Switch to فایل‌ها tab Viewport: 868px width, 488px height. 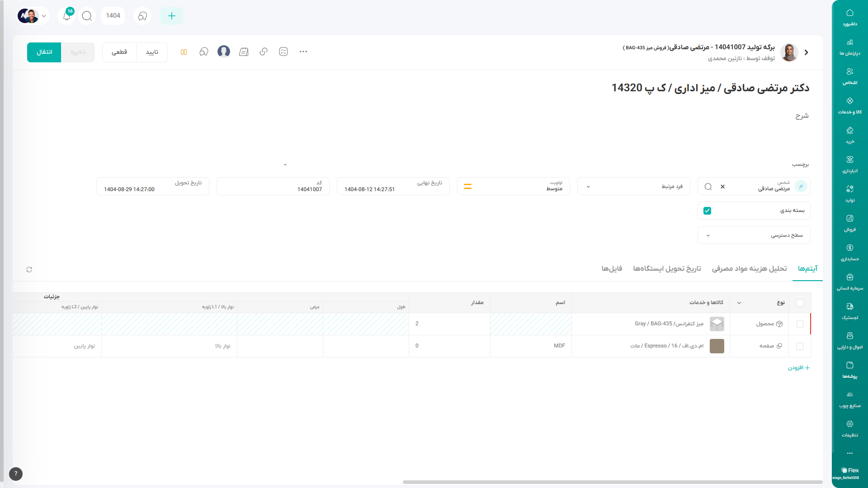click(612, 268)
